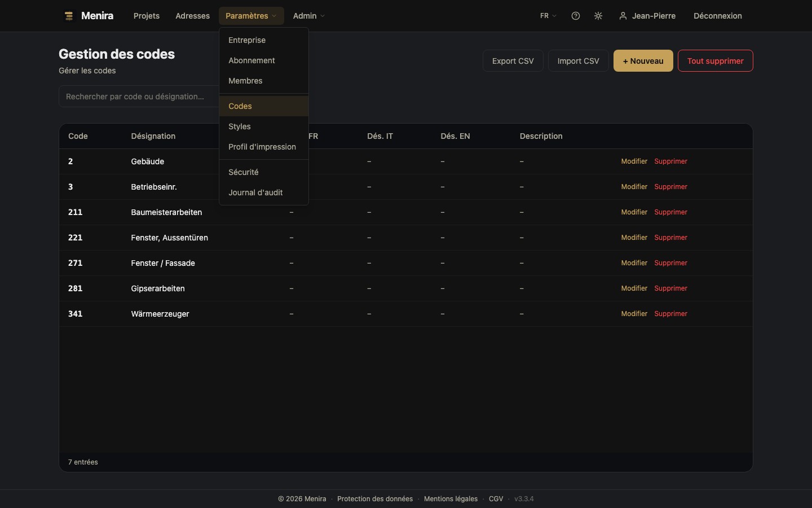Click the Tout supprimer button

pos(715,61)
